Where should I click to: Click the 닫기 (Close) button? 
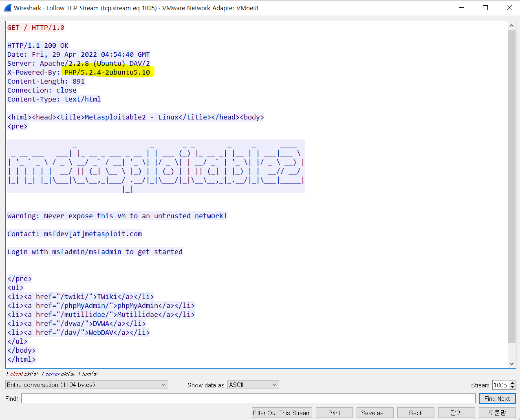point(456,413)
